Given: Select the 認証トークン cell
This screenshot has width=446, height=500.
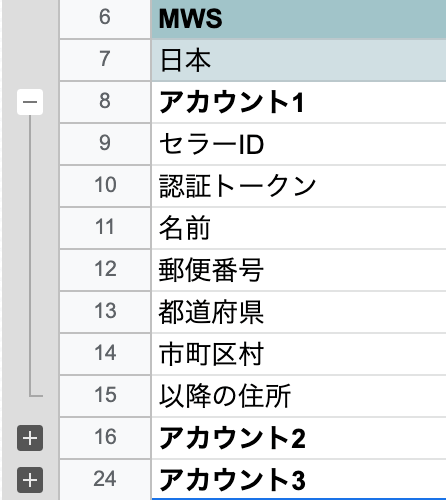Looking at the screenshot, I should click(299, 186).
